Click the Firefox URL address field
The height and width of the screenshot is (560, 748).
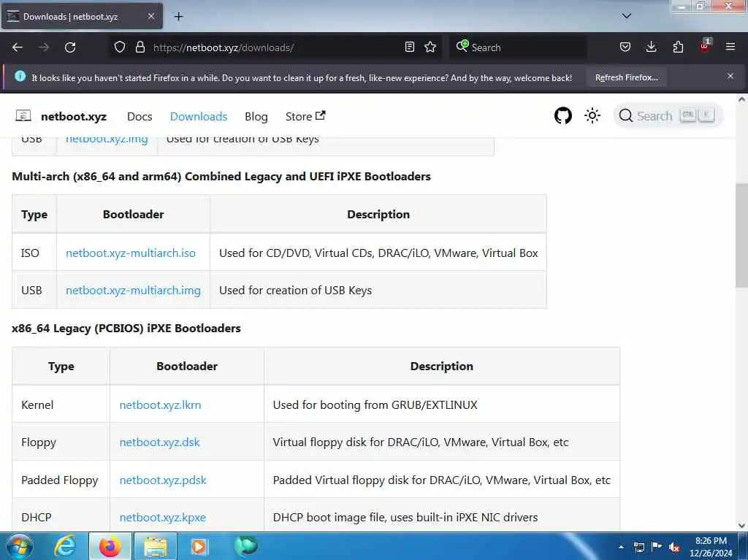[x=277, y=47]
